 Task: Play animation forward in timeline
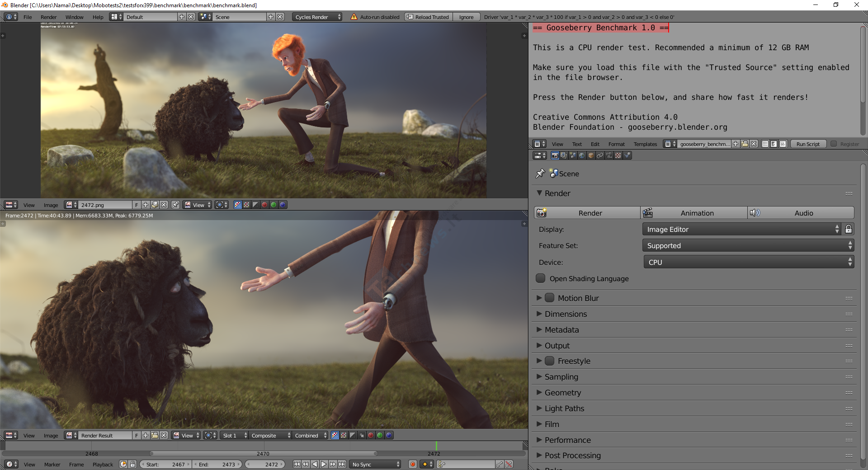[x=324, y=464]
